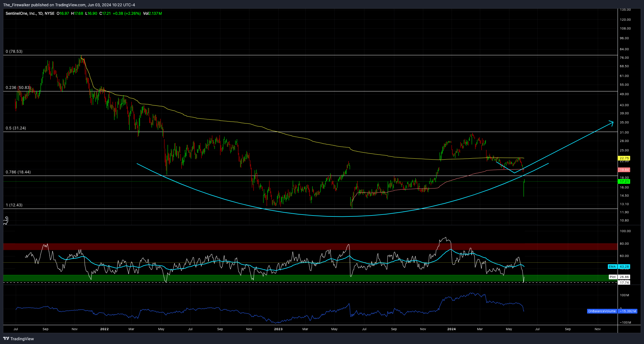The height and width of the screenshot is (344, 644).
Task: Click the 100.00 RSI scale value
Action: (x=625, y=231)
